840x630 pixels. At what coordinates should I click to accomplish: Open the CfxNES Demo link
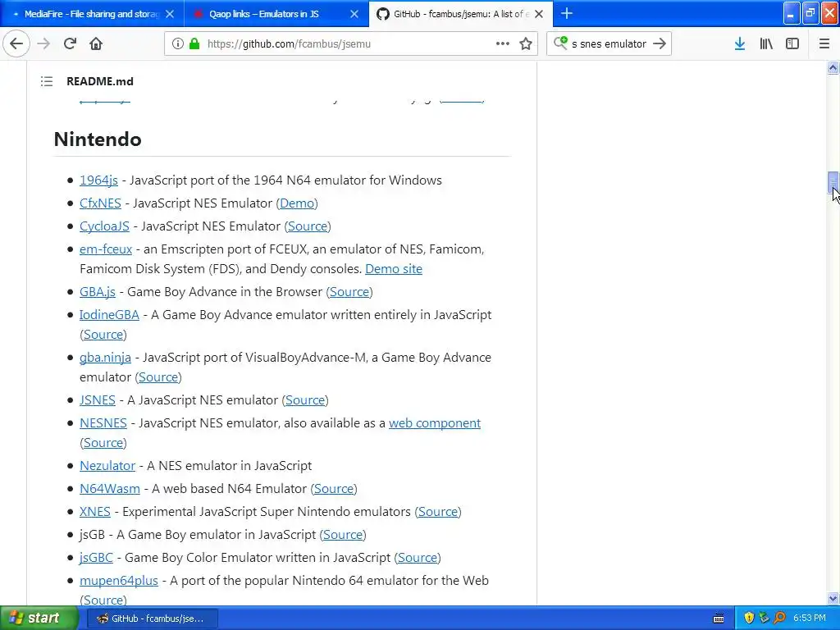(x=297, y=203)
